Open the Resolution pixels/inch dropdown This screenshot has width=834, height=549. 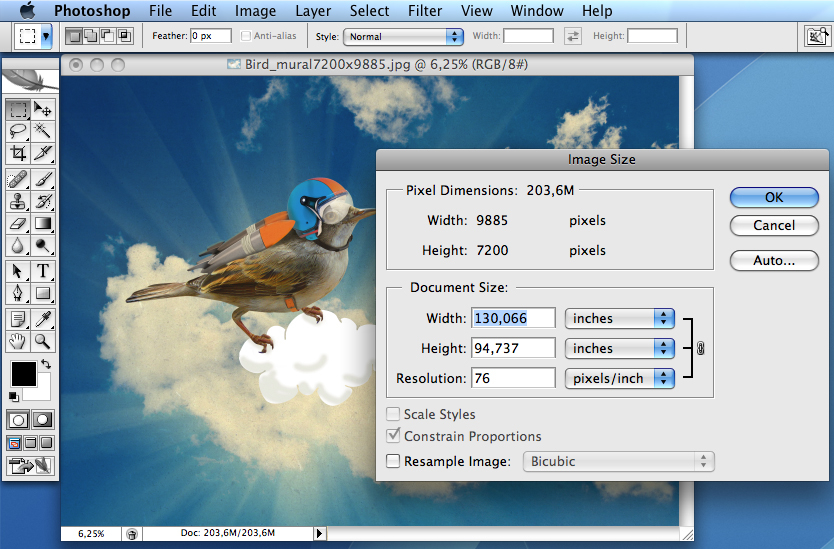coord(620,378)
